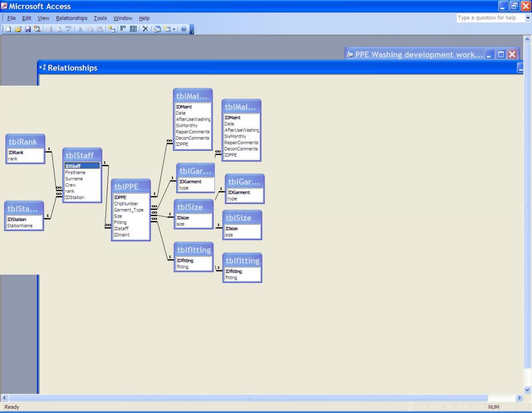The width and height of the screenshot is (532, 413).
Task: Click the Clear Layout X icon
Action: 145,29
